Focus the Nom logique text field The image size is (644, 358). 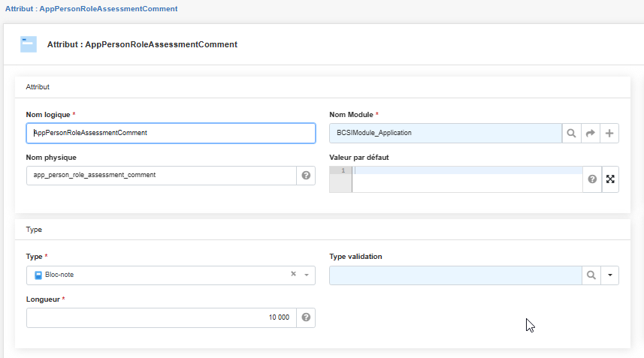tap(171, 133)
